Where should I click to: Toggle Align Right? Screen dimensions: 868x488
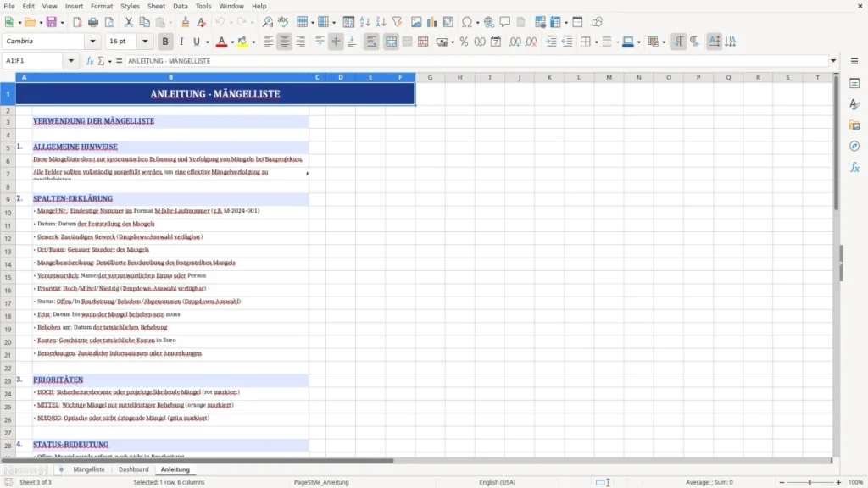[301, 42]
